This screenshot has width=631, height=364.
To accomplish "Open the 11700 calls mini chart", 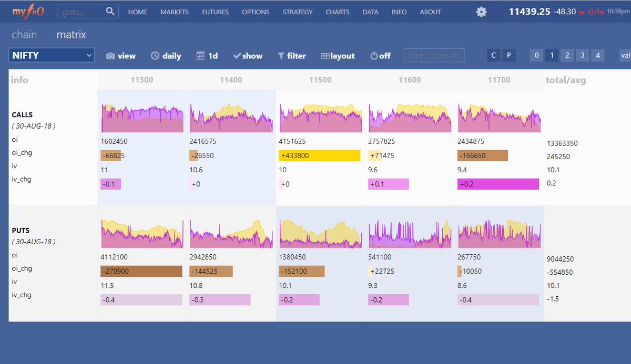I will coord(499,117).
